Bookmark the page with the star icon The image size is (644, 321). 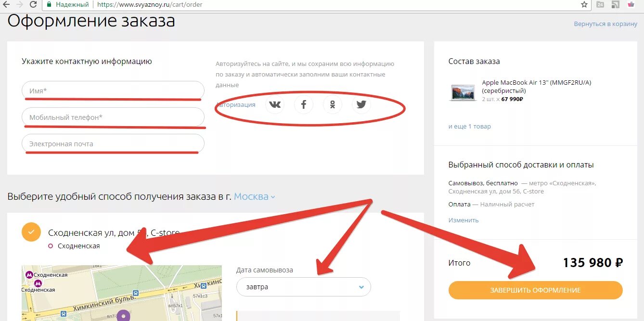click(x=584, y=4)
